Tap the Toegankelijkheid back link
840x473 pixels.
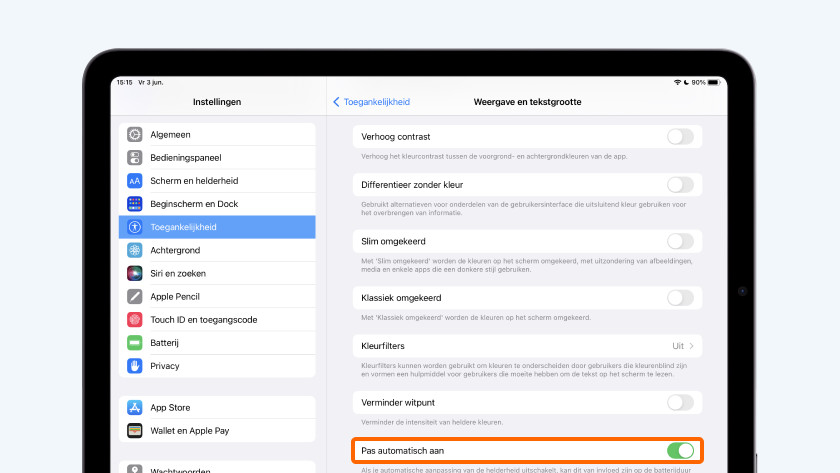tap(377, 102)
